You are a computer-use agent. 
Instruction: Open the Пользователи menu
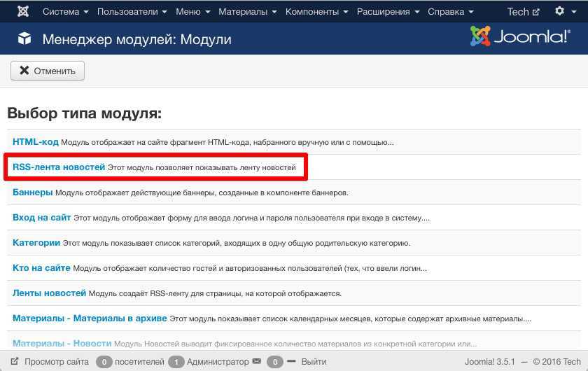132,12
